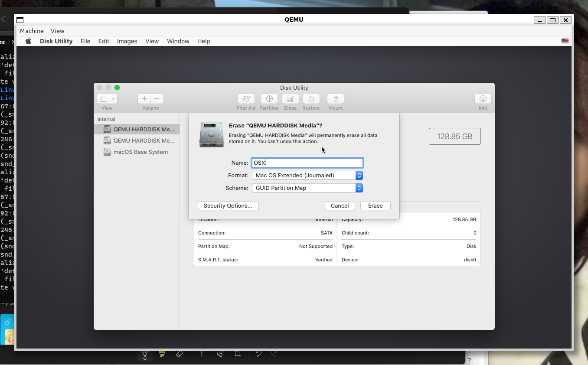
Task: Open the Window menu
Action: pos(178,41)
